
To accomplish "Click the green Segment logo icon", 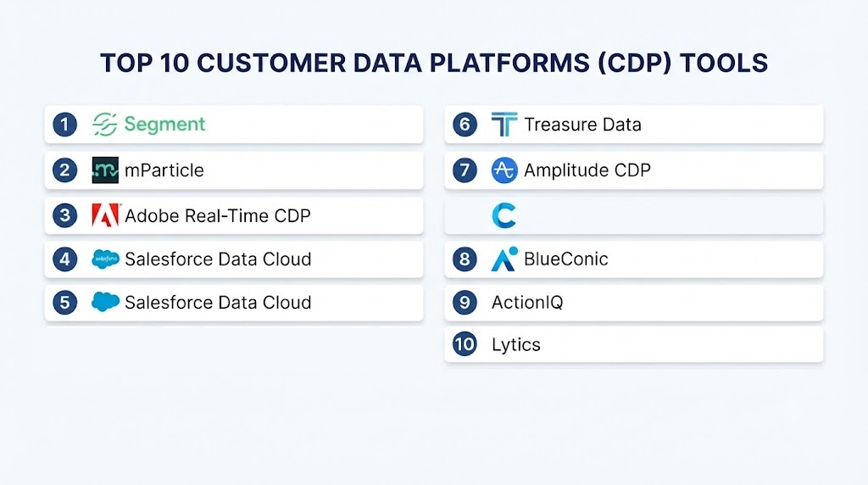I will click(104, 124).
